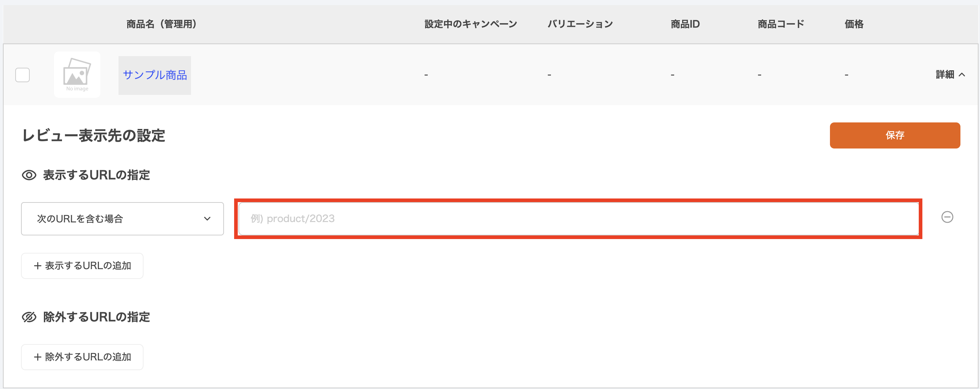This screenshot has width=980, height=389.
Task: Click the dropdown chevron in the URL condition selector
Action: [207, 219]
